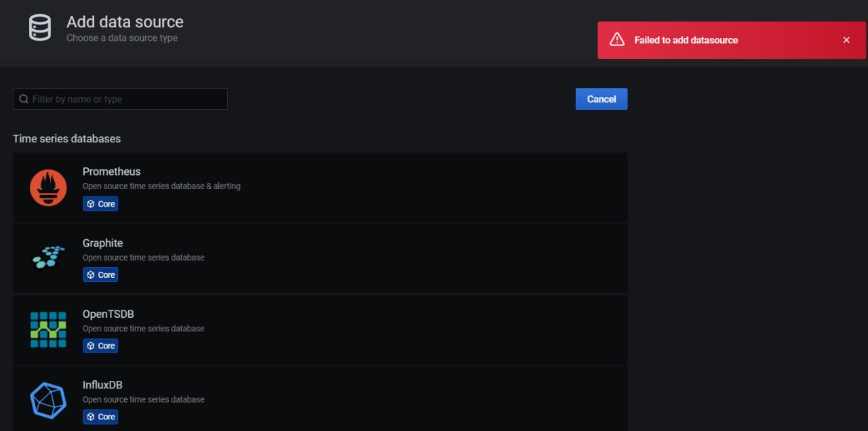The width and height of the screenshot is (868, 431).
Task: Click the Prometheus flame logo
Action: pyautogui.click(x=48, y=188)
